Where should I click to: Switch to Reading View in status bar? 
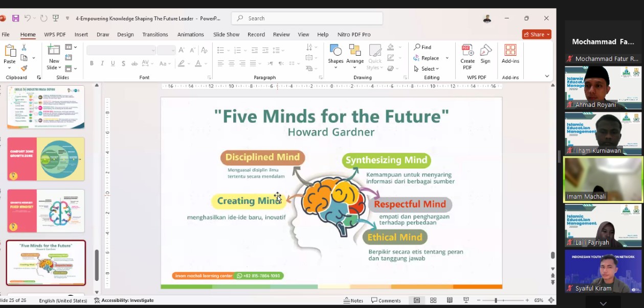450,300
